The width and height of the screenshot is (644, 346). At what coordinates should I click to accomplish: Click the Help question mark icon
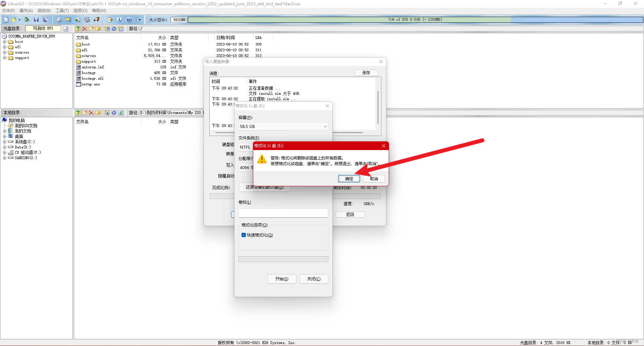pyautogui.click(x=128, y=20)
